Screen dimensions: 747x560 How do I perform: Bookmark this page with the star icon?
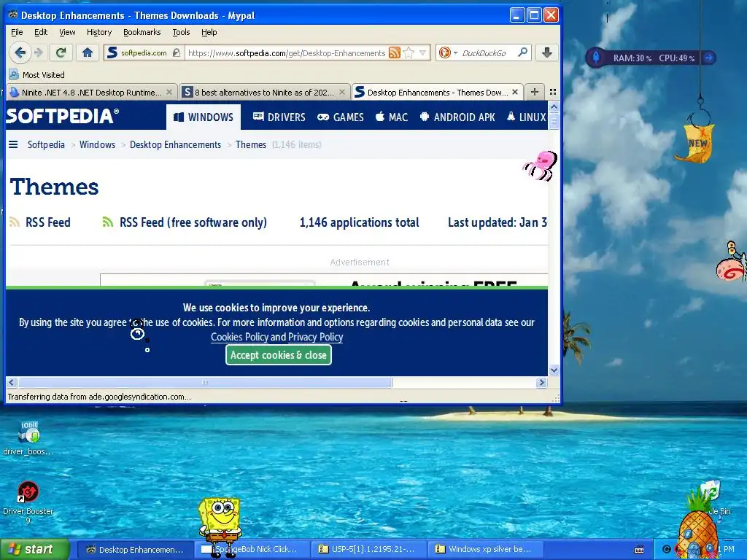click(409, 52)
